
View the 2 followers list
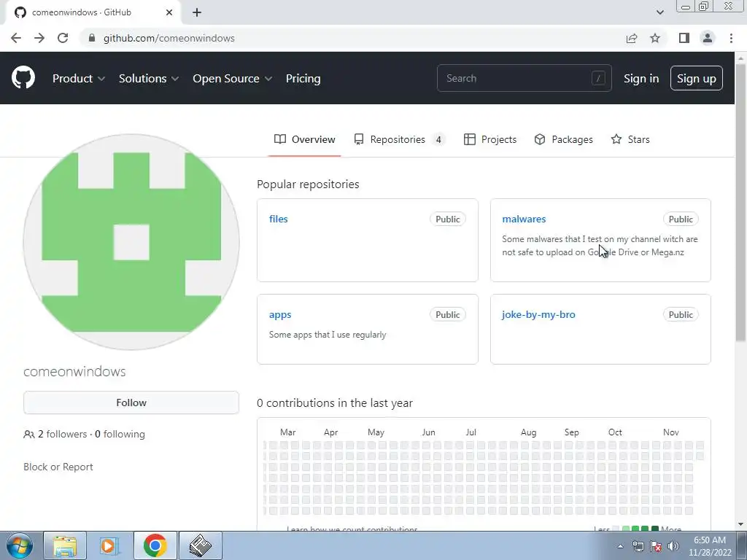point(62,434)
